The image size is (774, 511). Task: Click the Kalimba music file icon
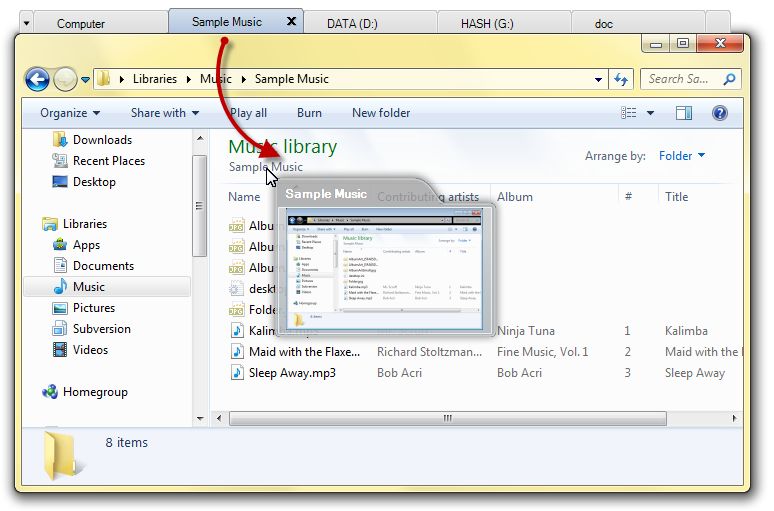pyautogui.click(x=237, y=331)
